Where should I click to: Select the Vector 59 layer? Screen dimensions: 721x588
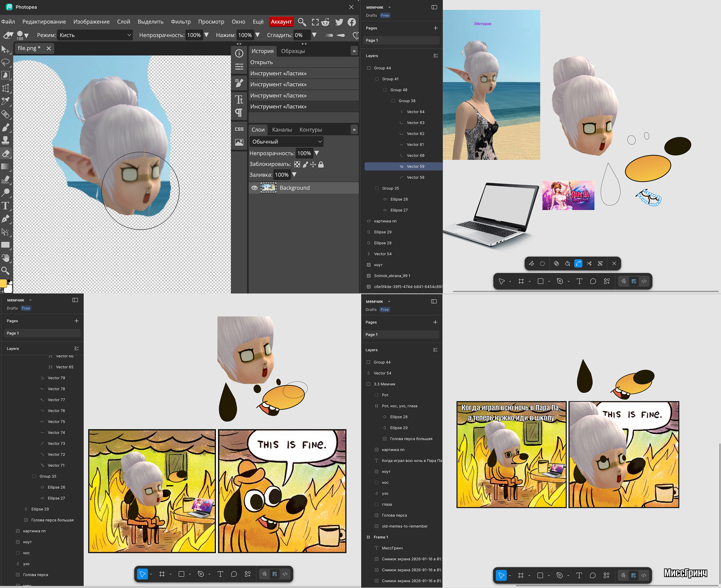(415, 166)
